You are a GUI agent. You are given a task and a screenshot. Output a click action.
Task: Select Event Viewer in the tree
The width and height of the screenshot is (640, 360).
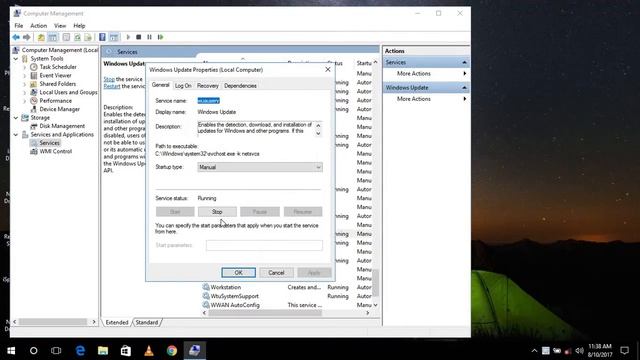pos(56,76)
